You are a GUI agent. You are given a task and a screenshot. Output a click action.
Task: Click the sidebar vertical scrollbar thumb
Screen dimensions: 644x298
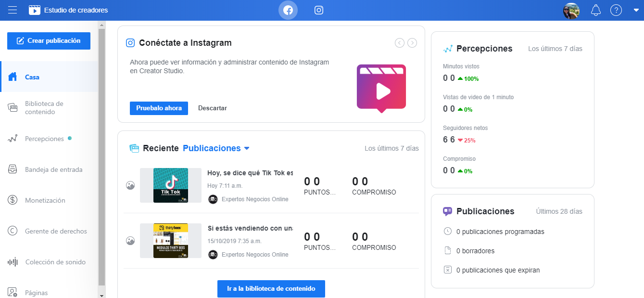(x=101, y=157)
